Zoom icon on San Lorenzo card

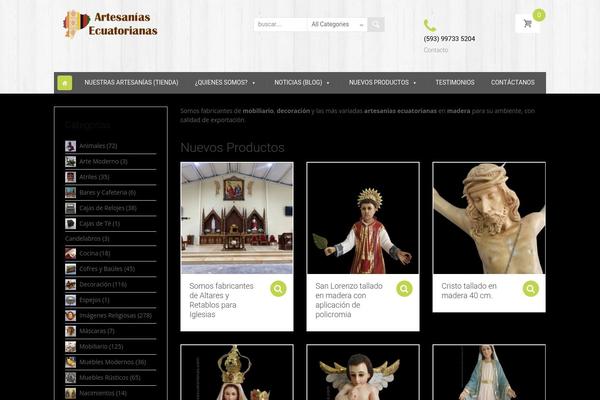404,289
